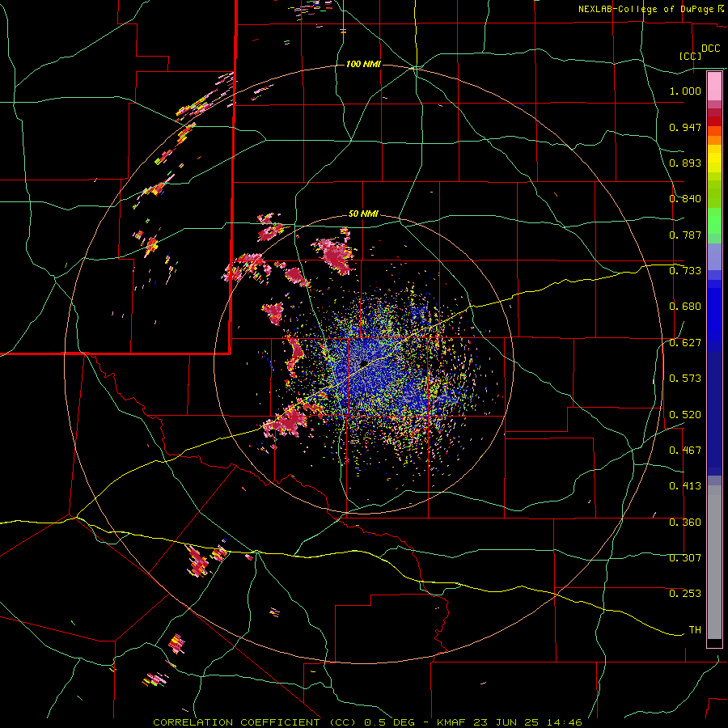Select the 0.307 scale value
This screenshot has width=728, height=728.
685,558
